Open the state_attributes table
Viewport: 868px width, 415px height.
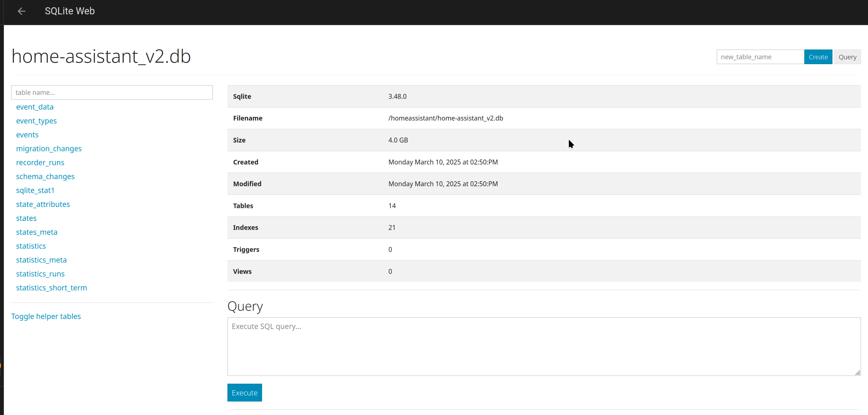click(x=43, y=204)
